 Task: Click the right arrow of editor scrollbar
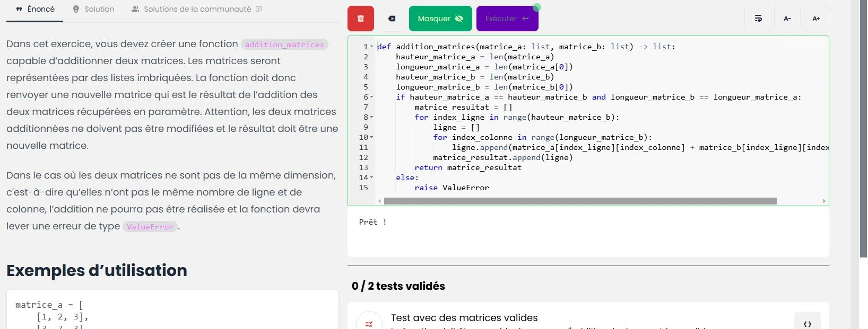pyautogui.click(x=824, y=201)
